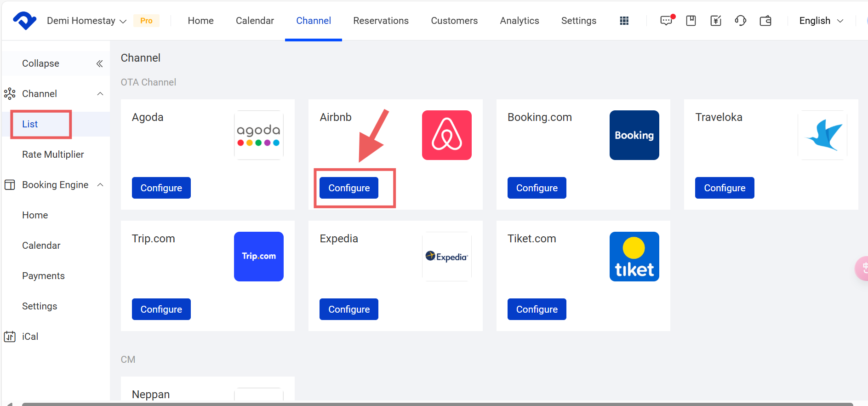Click the OTA Channel section heading

(x=148, y=82)
